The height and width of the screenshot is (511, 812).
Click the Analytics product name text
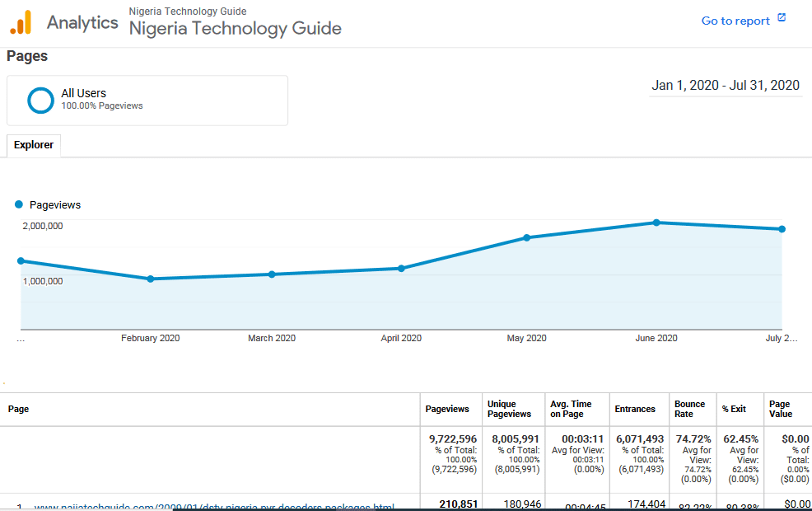(x=82, y=23)
